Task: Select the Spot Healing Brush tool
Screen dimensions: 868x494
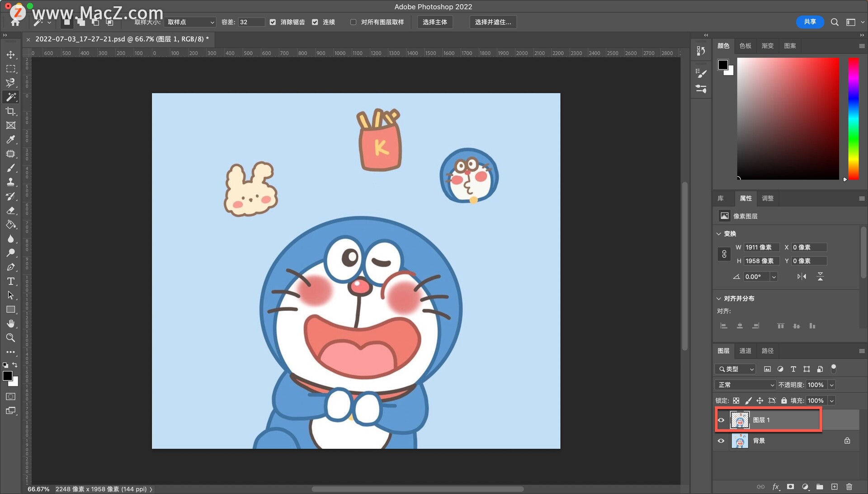Action: (10, 154)
